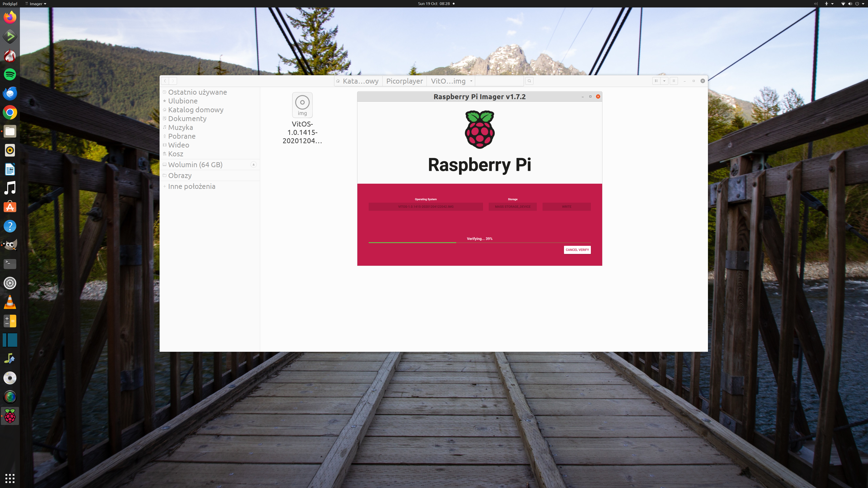Click the Raspberry Pi Imager dock icon
Viewport: 868px width, 488px height.
click(x=10, y=416)
